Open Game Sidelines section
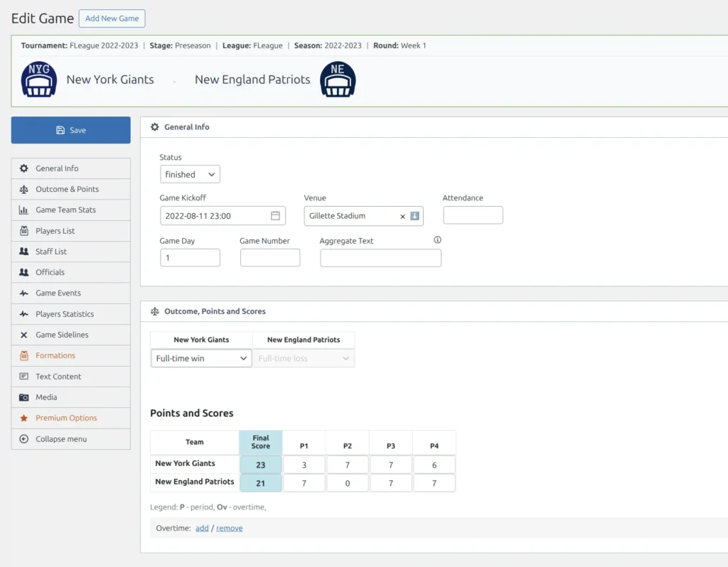The image size is (728, 567). click(x=70, y=335)
